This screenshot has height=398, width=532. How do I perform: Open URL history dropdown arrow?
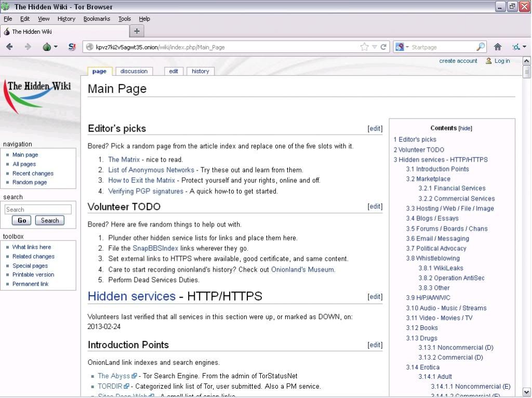point(375,47)
